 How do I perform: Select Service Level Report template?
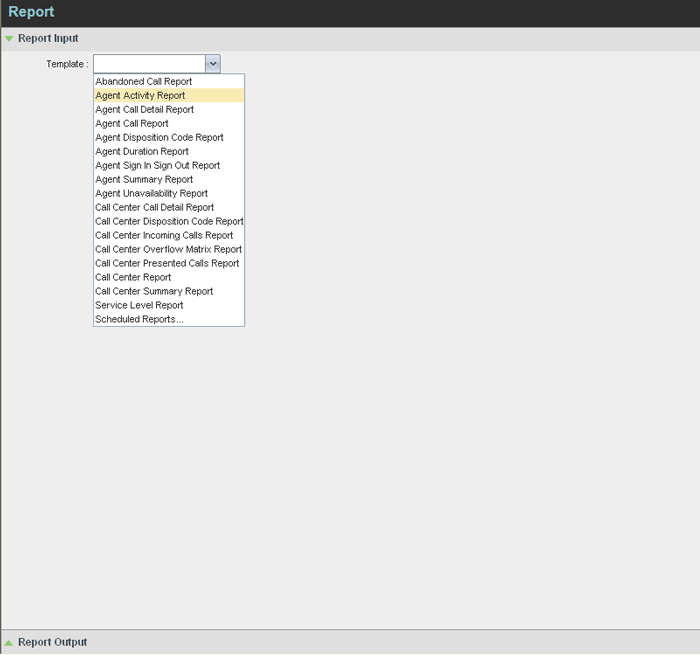169,305
